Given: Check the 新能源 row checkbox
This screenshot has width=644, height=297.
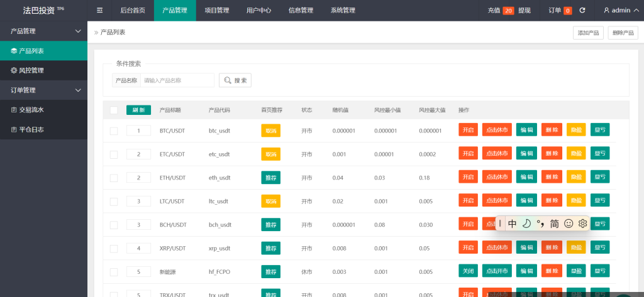Looking at the screenshot, I should tap(114, 271).
